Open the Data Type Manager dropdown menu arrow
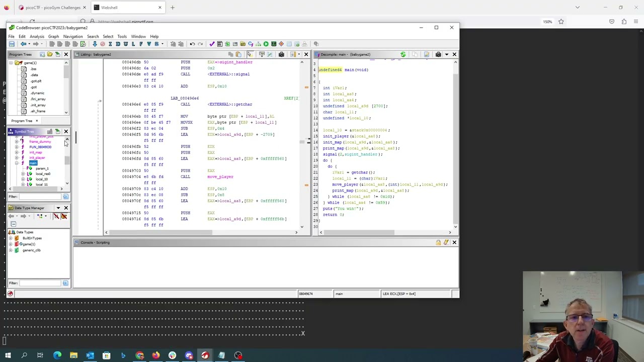644x362 pixels. click(58, 208)
